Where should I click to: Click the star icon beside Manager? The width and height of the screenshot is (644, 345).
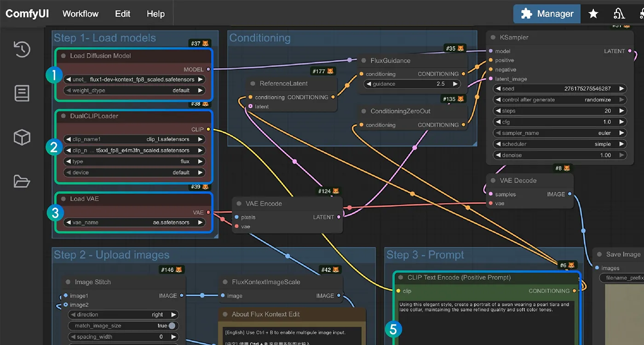pyautogui.click(x=593, y=14)
